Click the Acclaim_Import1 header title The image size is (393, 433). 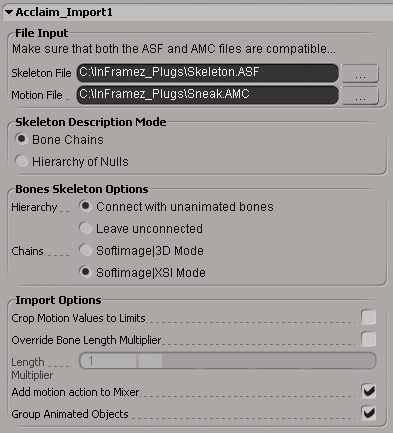64,12
